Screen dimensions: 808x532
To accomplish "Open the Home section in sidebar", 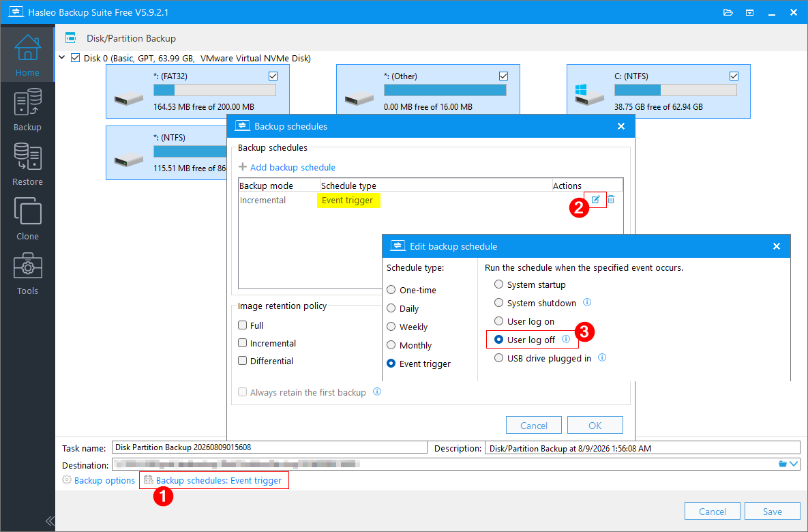I will 27,55.
